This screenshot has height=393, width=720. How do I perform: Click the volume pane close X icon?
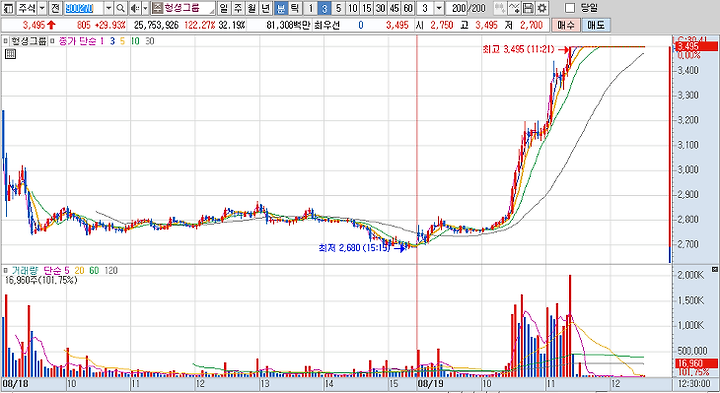[714, 269]
